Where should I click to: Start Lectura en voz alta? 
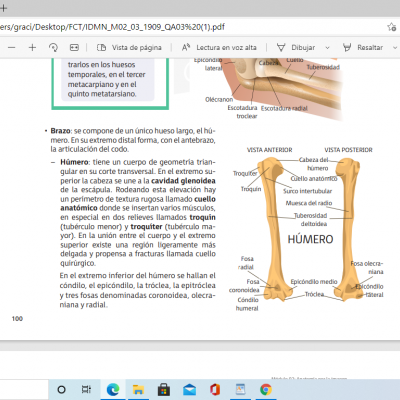219,48
